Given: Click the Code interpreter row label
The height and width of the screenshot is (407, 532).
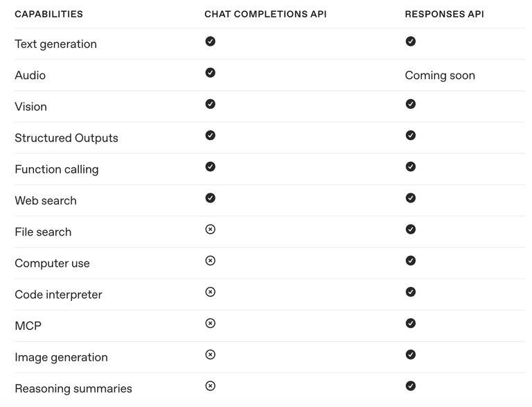Looking at the screenshot, I should tap(58, 295).
